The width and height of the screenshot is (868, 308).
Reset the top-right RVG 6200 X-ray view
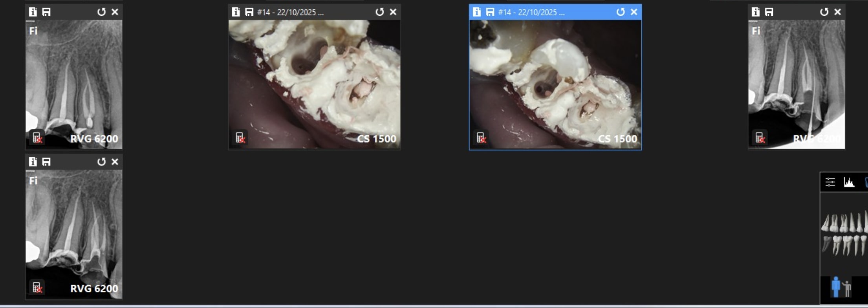(824, 12)
